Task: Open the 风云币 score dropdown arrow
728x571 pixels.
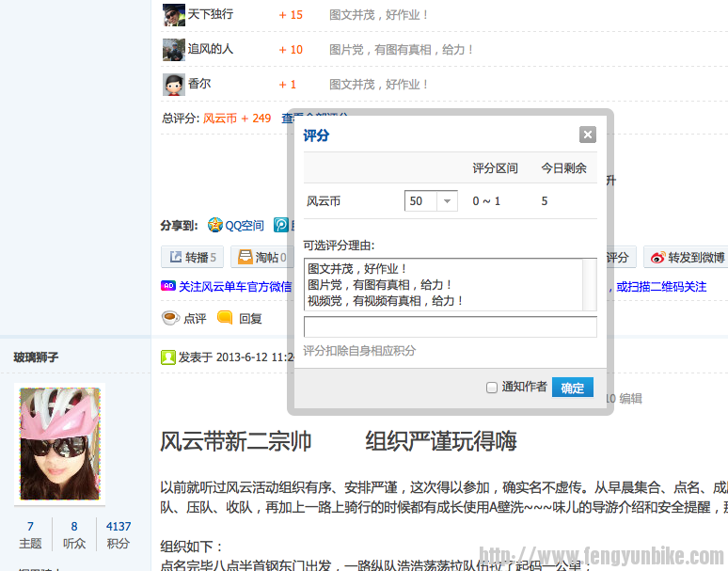Action: [x=447, y=201]
